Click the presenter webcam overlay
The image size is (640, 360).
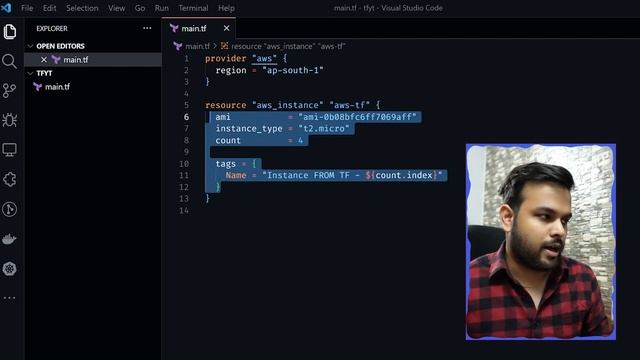pos(541,242)
